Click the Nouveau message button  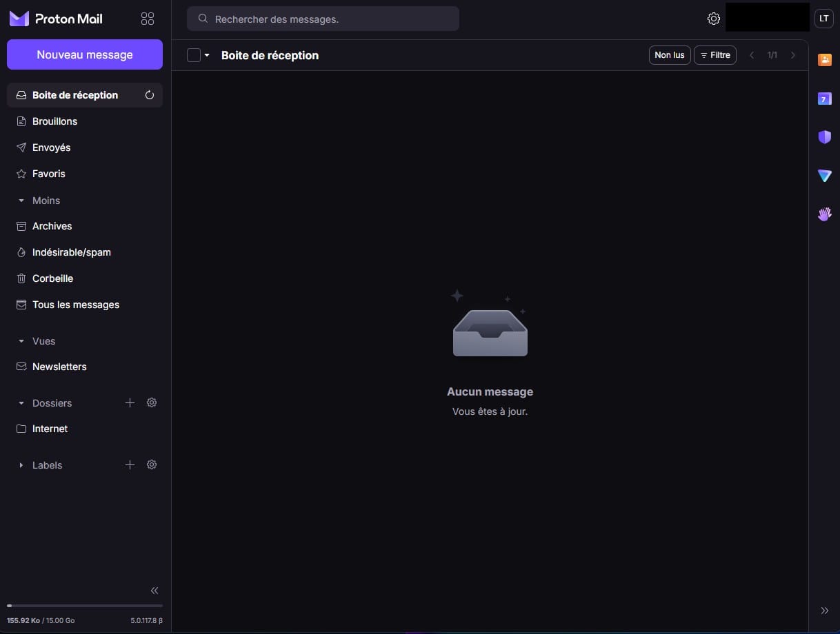[85, 54]
